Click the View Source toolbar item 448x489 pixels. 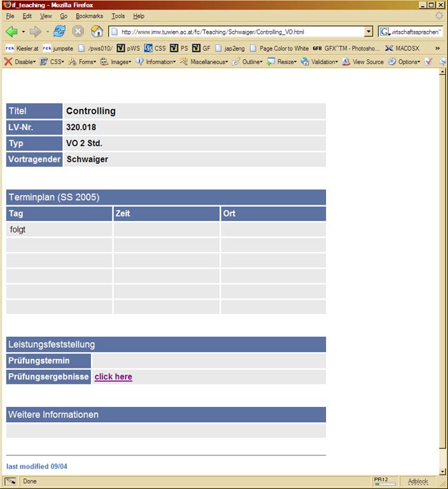363,62
